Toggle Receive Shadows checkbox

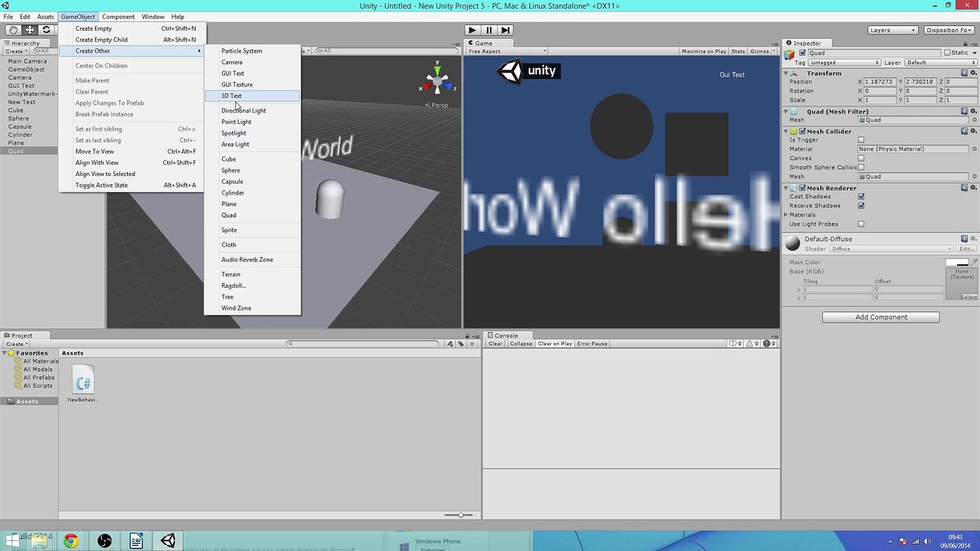(861, 206)
